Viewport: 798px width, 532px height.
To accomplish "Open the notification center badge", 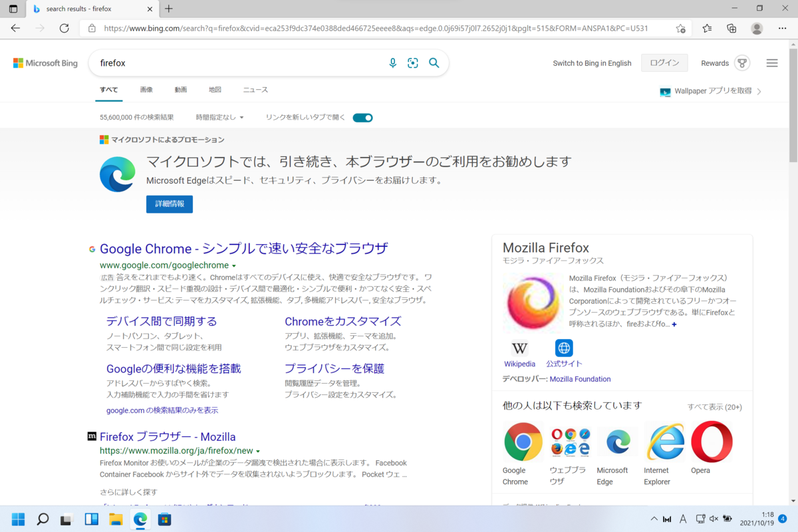I will (x=782, y=519).
